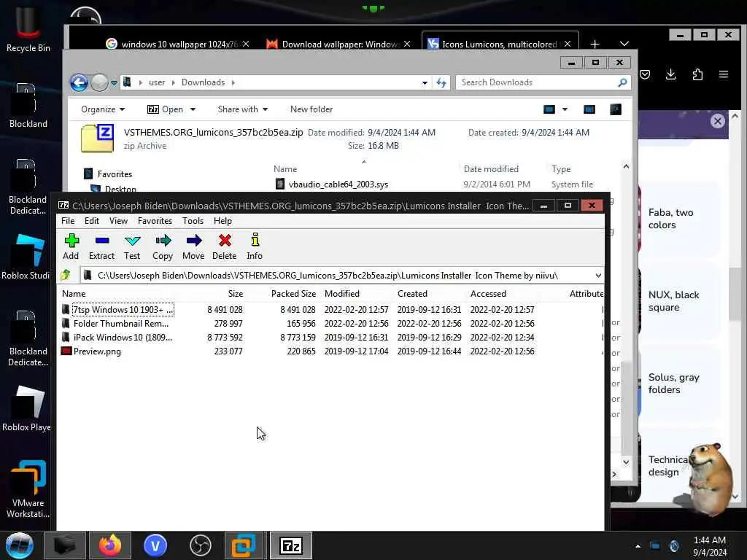Viewport: 747px width, 560px height.
Task: Sort list by Accessed column
Action: point(488,294)
